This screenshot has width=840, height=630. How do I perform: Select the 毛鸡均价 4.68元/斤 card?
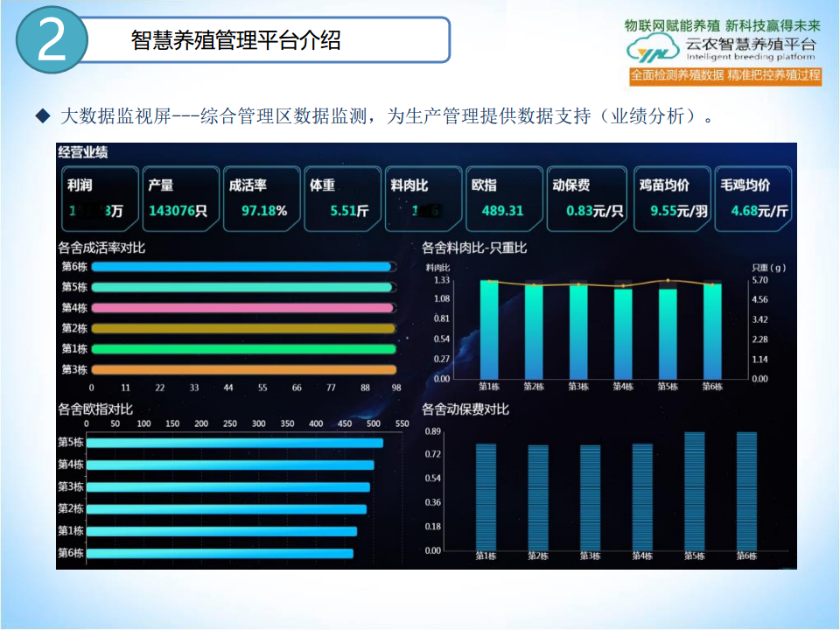pos(753,199)
